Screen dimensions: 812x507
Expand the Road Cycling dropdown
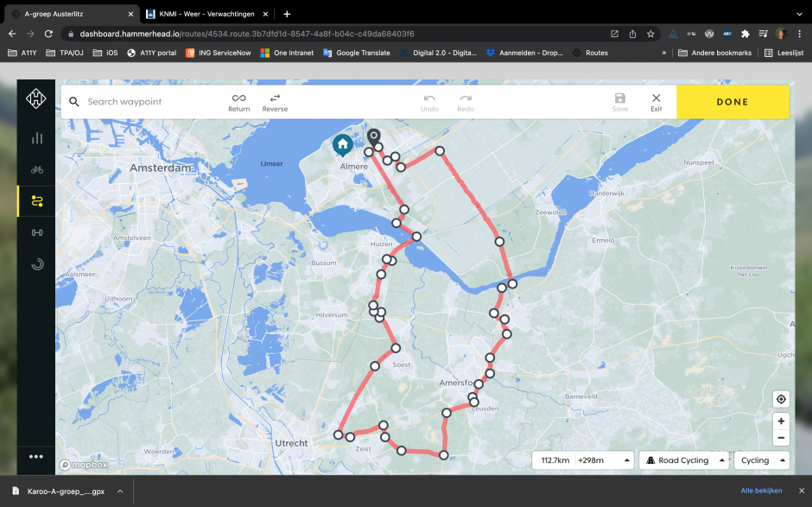pos(682,460)
